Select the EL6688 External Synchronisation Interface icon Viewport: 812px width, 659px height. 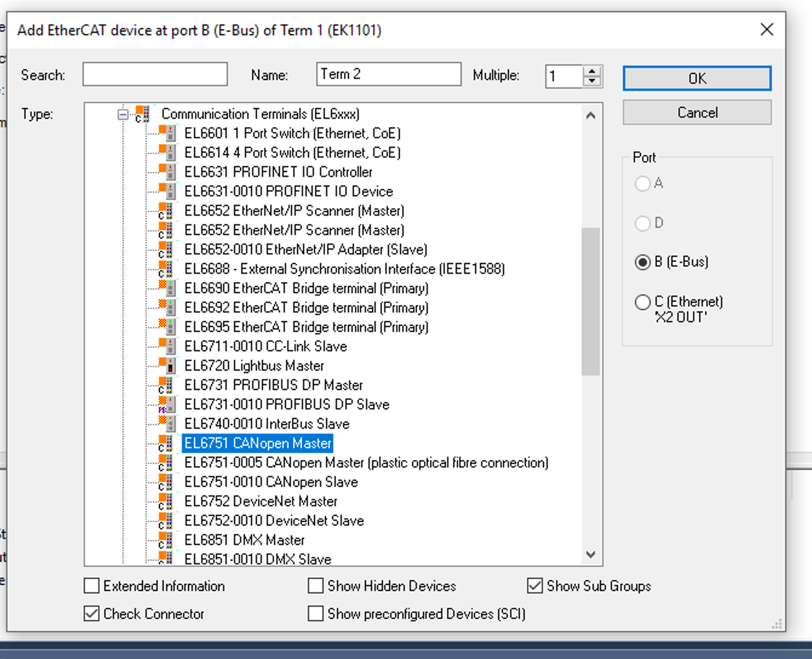(x=165, y=269)
